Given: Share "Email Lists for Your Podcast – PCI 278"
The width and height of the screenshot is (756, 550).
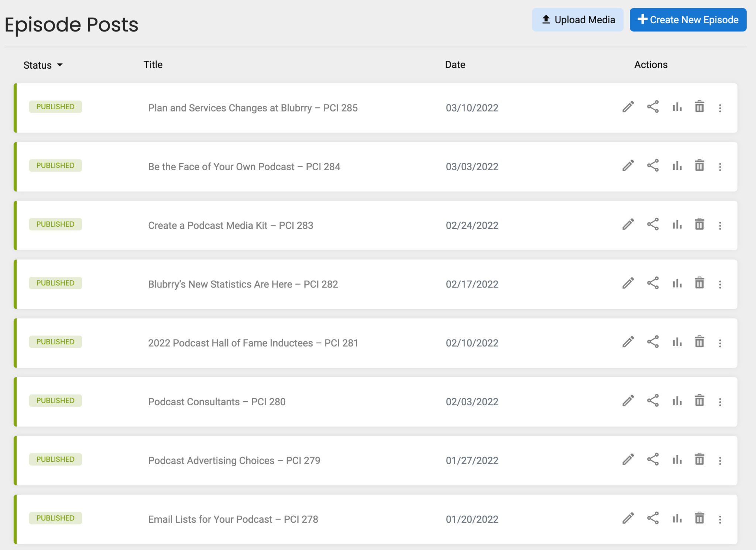Looking at the screenshot, I should pos(653,519).
